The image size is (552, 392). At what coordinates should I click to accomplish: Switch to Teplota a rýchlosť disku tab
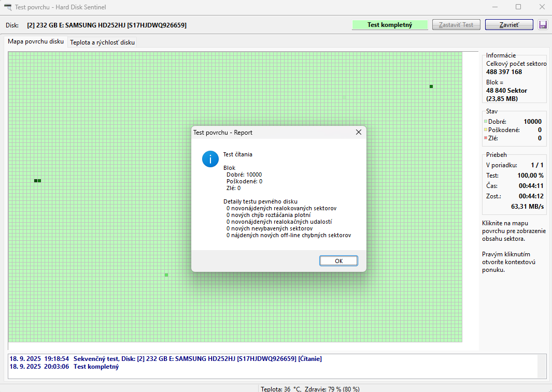(102, 42)
